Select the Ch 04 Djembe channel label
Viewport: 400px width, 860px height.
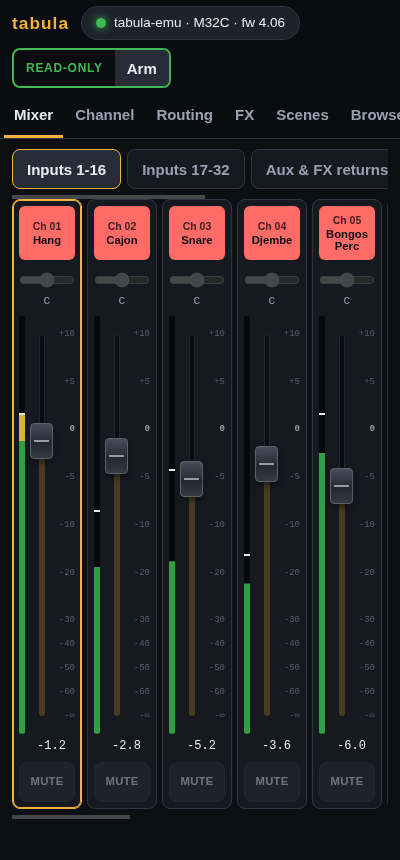[x=272, y=233]
